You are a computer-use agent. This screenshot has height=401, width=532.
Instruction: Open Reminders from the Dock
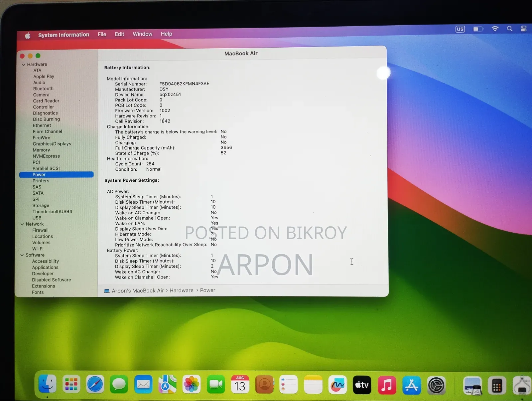pyautogui.click(x=289, y=385)
